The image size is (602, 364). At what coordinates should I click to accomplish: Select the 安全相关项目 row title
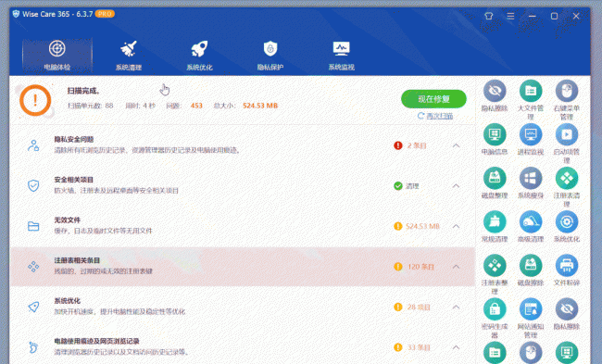coord(74,180)
